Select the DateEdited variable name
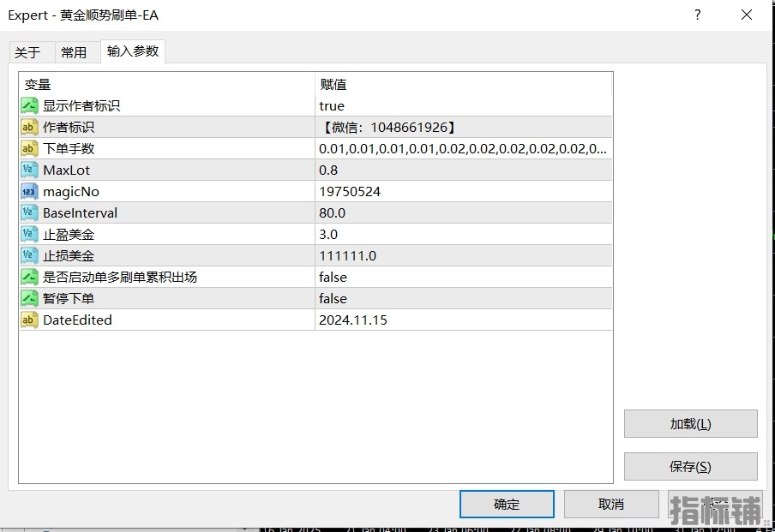The image size is (775, 532). [x=78, y=320]
